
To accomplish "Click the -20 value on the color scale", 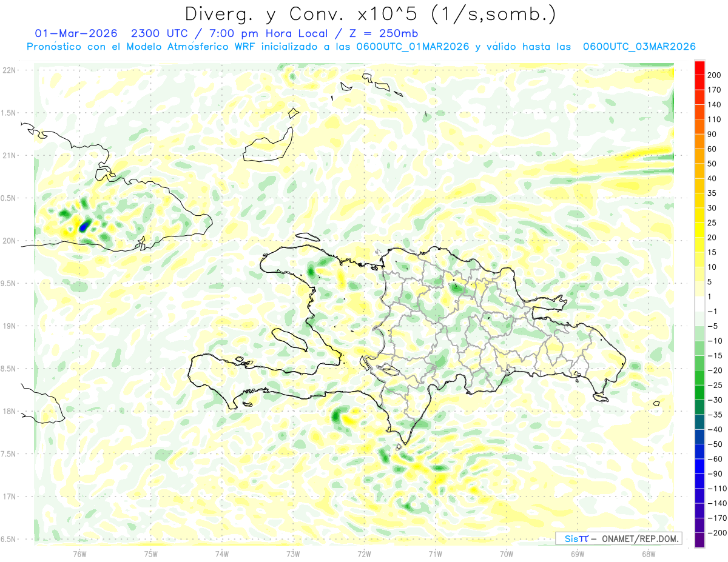I will tap(716, 370).
